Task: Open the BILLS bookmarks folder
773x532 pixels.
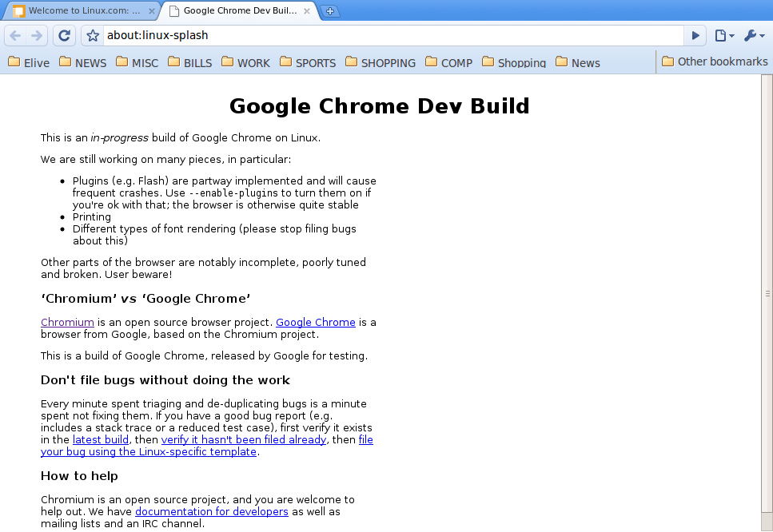Action: [x=189, y=62]
